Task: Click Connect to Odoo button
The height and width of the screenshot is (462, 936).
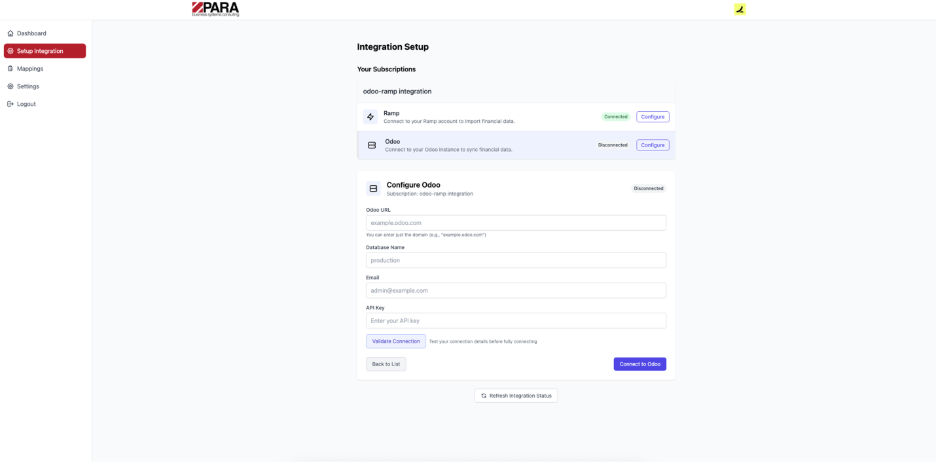Action: tap(639, 364)
